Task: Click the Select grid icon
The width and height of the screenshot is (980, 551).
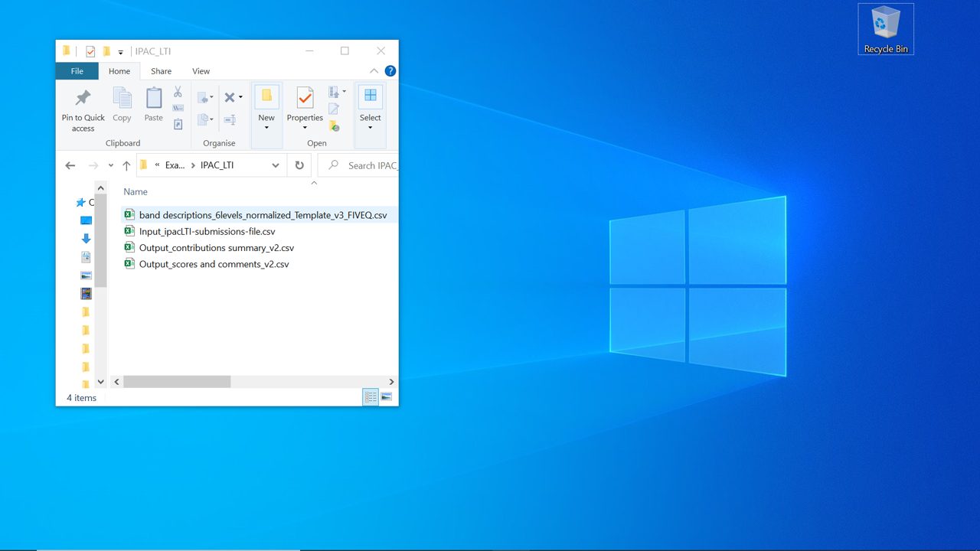Action: (x=370, y=96)
